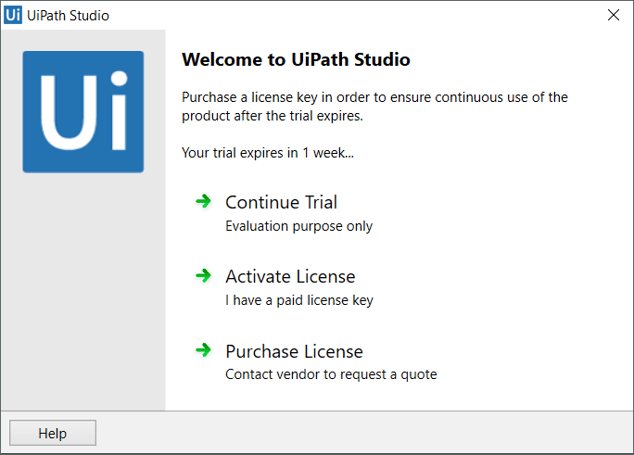Click the gray sidebar panel below the logo
The image size is (634, 455).
83,291
